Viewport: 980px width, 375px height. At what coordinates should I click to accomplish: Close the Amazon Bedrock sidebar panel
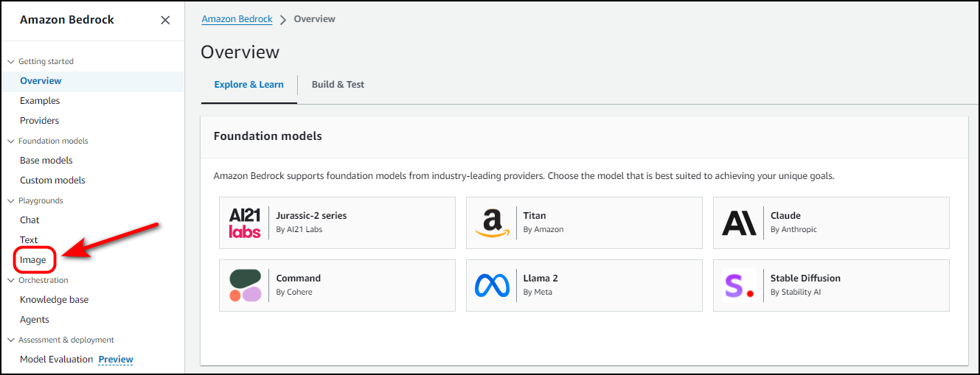[x=165, y=21]
